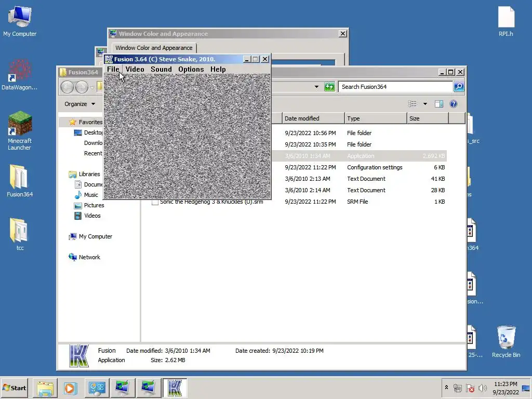Open the explorer Help question-mark icon
Screen dimensions: 532x399
pos(453,104)
